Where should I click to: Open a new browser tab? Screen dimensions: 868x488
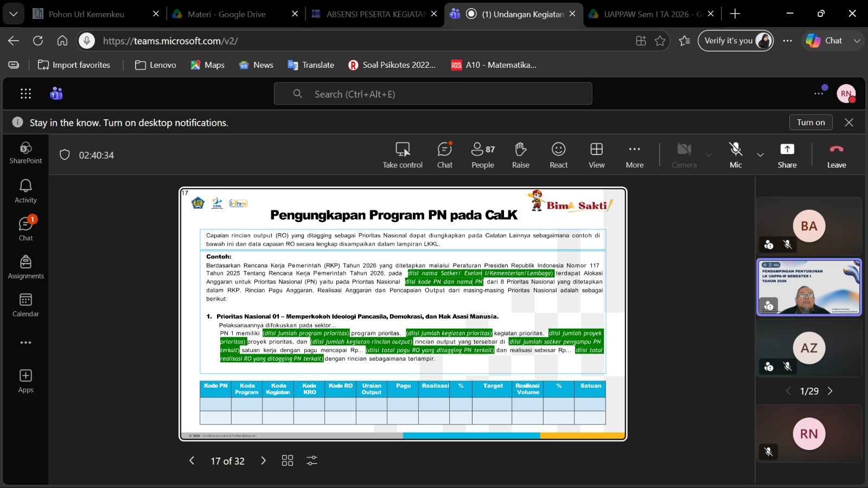pos(735,14)
